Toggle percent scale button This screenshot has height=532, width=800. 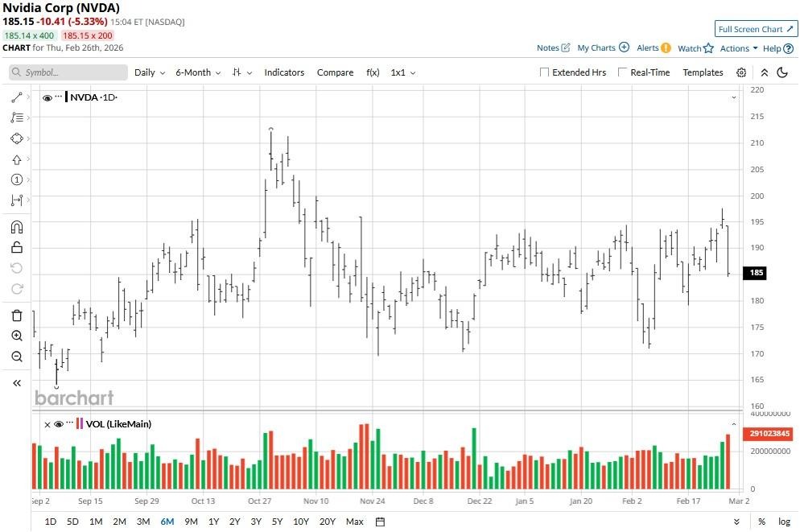761,522
